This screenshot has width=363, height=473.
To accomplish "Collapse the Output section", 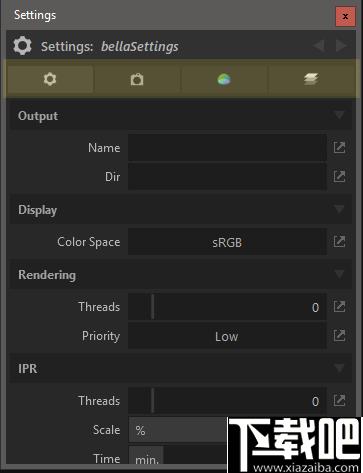I will click(x=339, y=115).
